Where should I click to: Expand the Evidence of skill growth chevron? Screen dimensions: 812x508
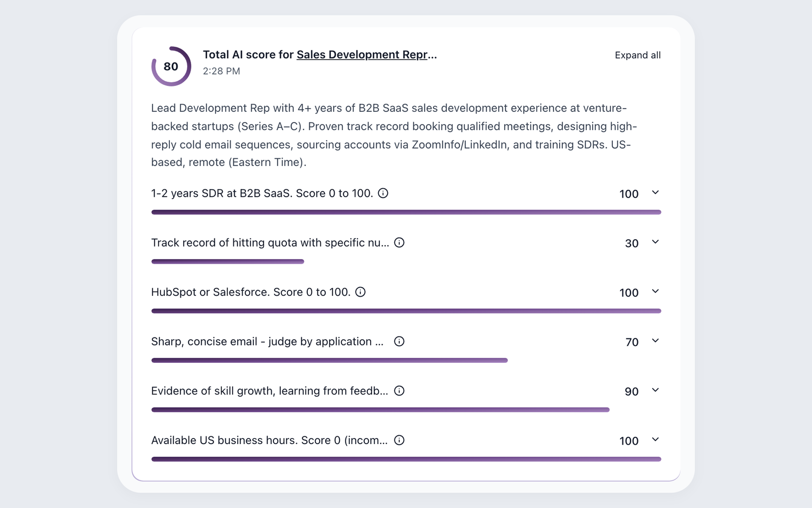point(656,390)
